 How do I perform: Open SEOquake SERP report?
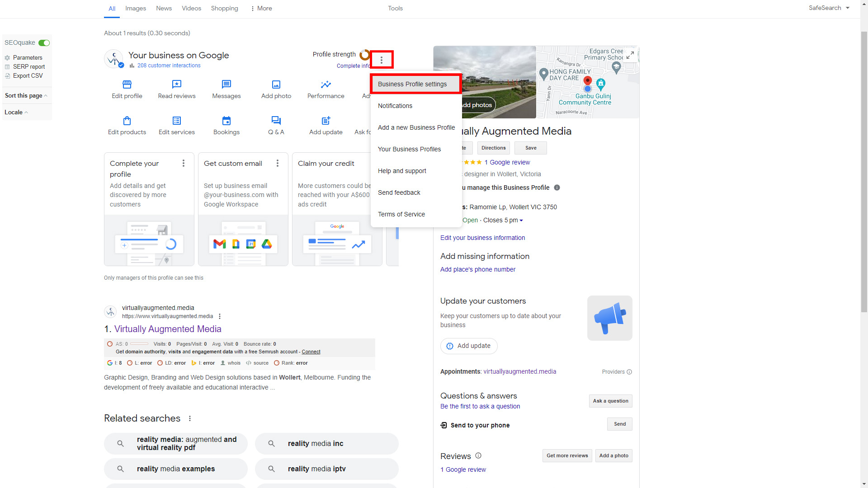pyautogui.click(x=29, y=67)
